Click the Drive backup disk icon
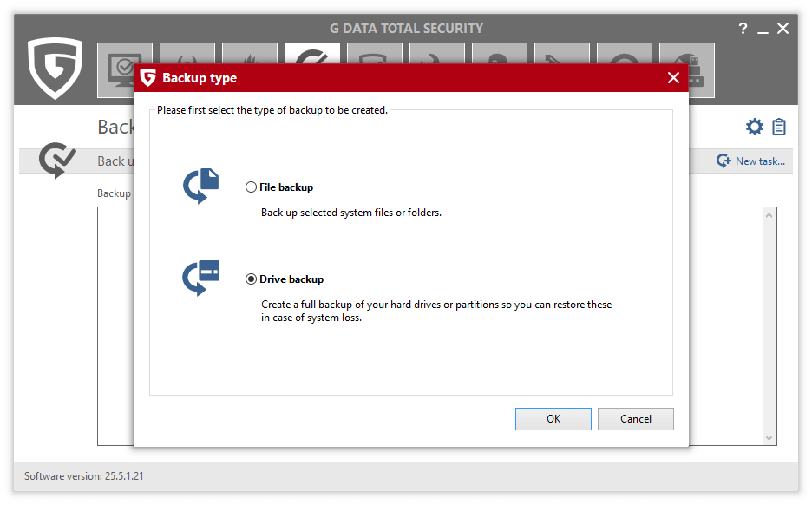812x505 pixels. click(x=201, y=278)
